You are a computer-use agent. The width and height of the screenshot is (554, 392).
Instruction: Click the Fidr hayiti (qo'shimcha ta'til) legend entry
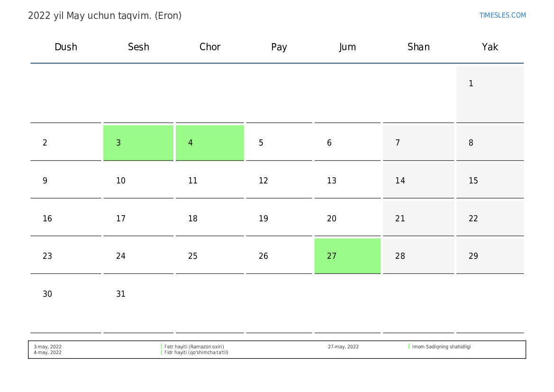point(196,353)
